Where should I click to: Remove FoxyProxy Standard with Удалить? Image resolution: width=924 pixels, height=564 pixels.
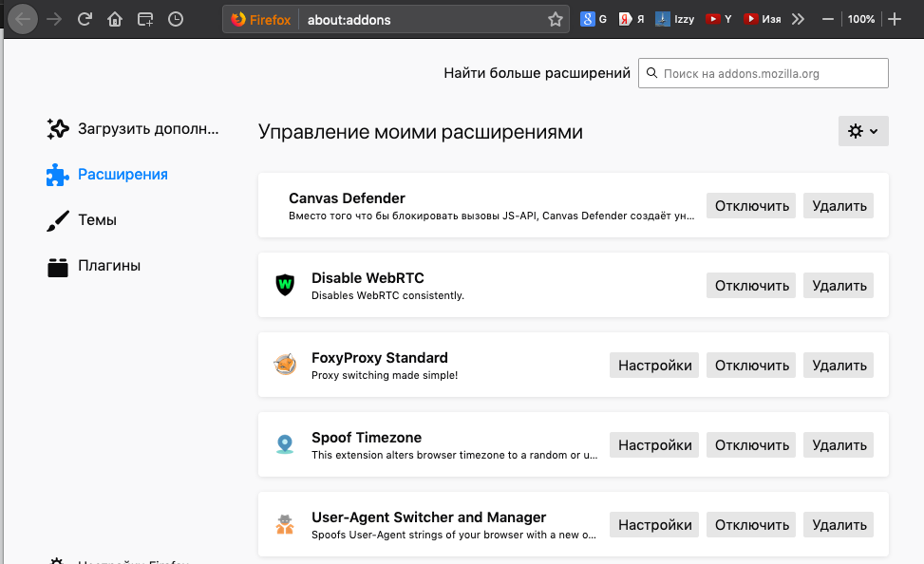point(839,366)
